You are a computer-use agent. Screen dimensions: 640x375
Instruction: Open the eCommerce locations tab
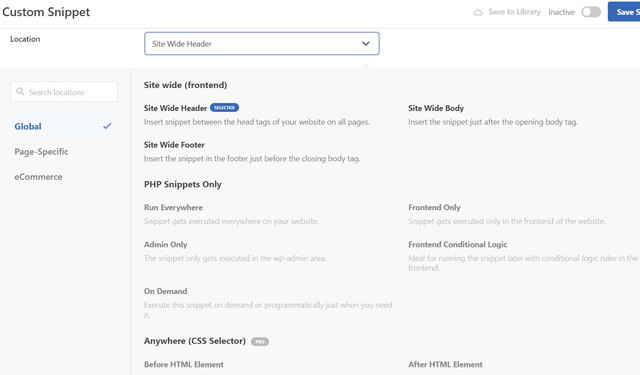(x=38, y=177)
